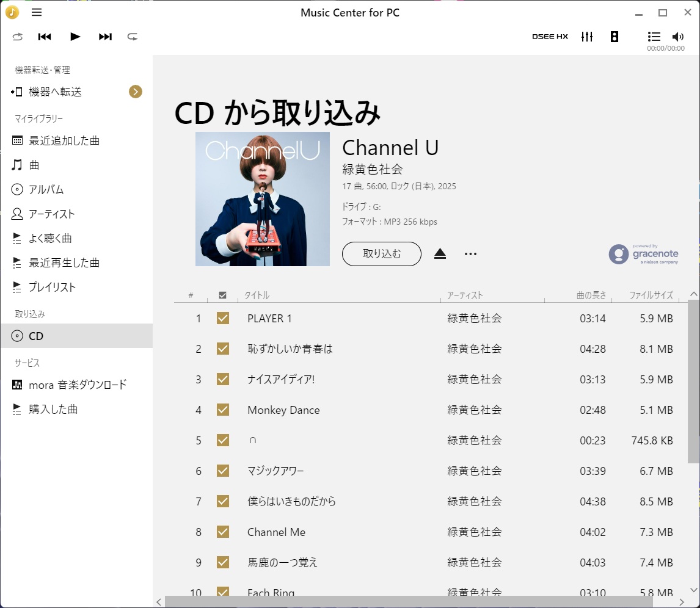Sort by タイトル column header

click(257, 295)
